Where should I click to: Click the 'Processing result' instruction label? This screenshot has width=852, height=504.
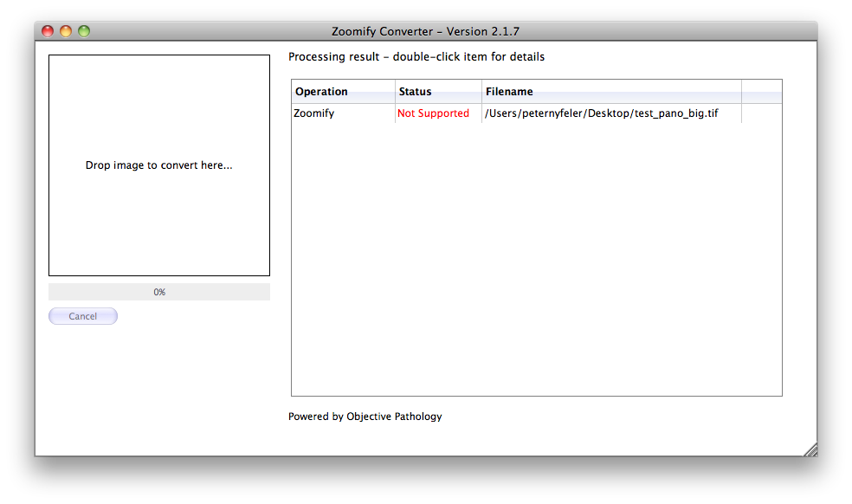pos(416,57)
